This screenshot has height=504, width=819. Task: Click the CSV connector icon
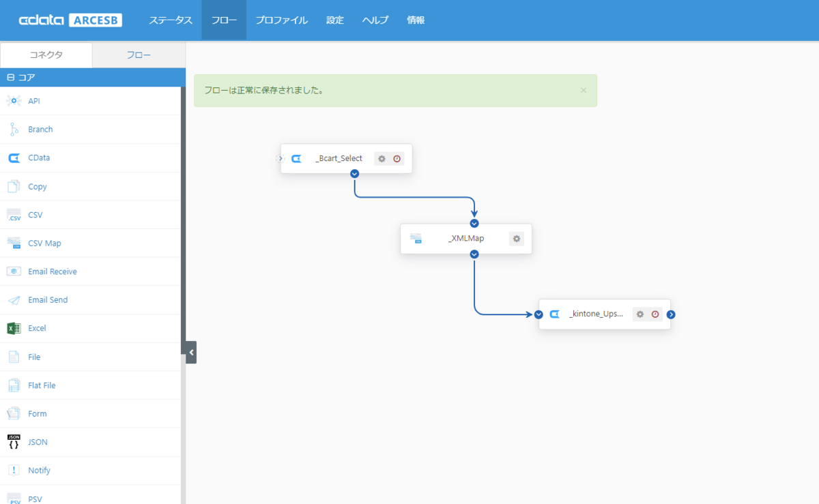click(x=14, y=215)
